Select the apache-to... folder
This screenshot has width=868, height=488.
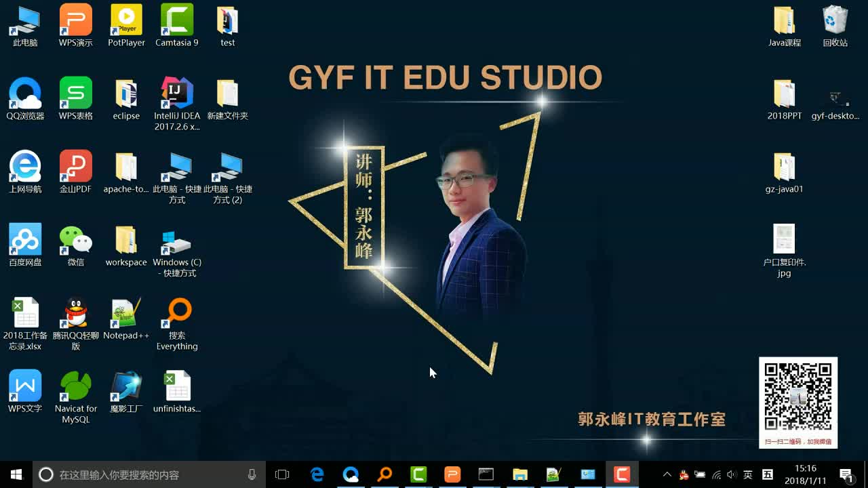pyautogui.click(x=127, y=172)
